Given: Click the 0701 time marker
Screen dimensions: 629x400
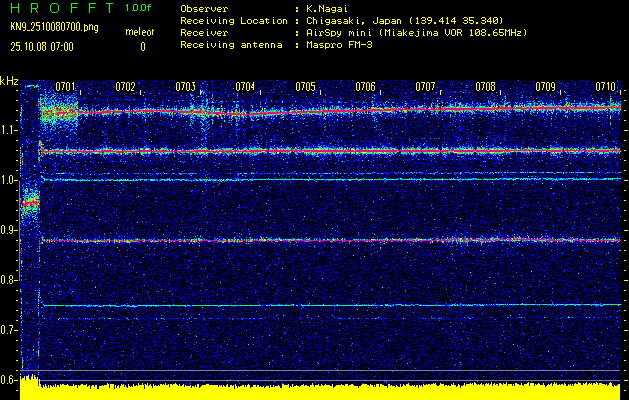Looking at the screenshot, I should [x=66, y=87].
